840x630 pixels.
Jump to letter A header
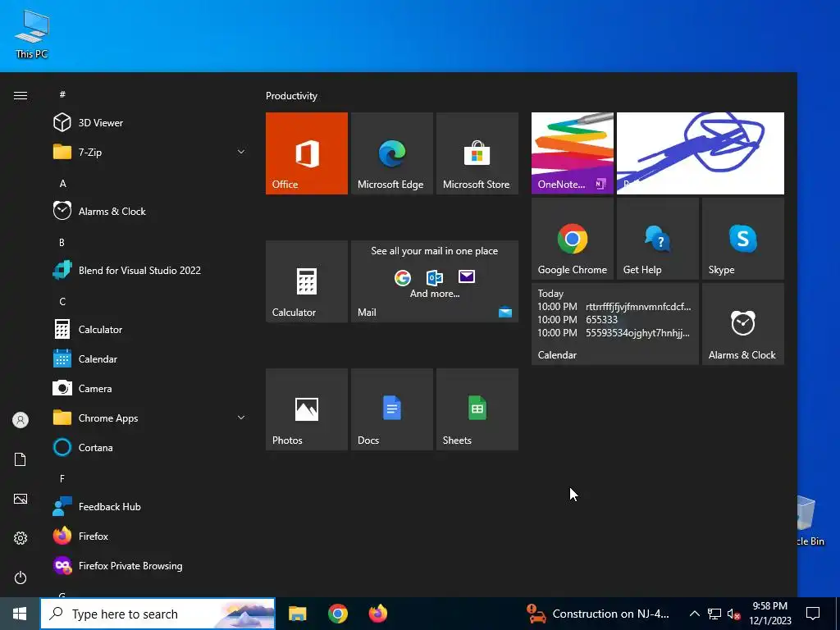[62, 183]
